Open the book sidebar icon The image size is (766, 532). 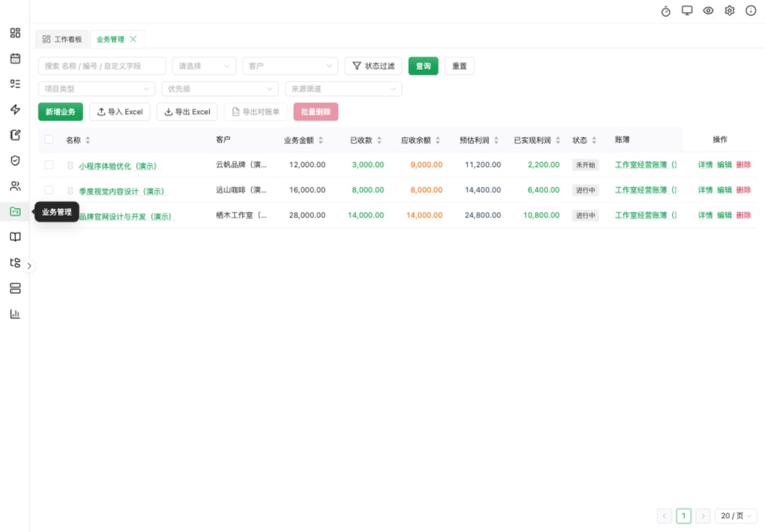[x=15, y=237]
